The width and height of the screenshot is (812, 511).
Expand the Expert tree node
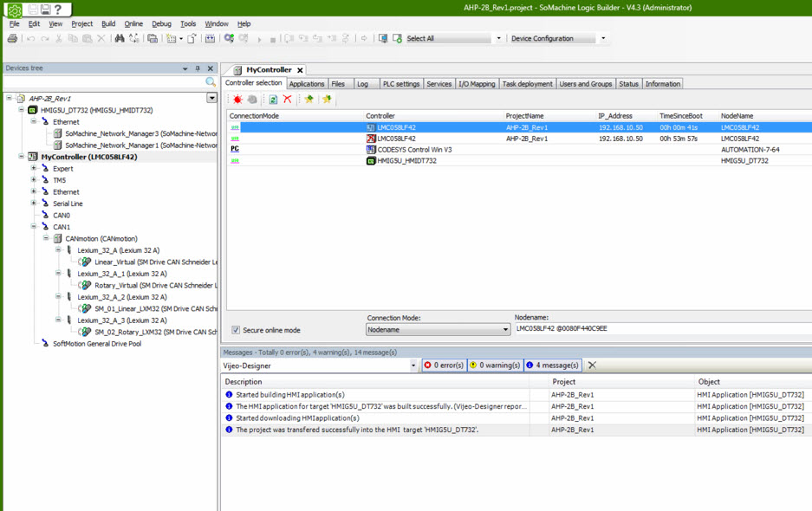click(x=34, y=168)
